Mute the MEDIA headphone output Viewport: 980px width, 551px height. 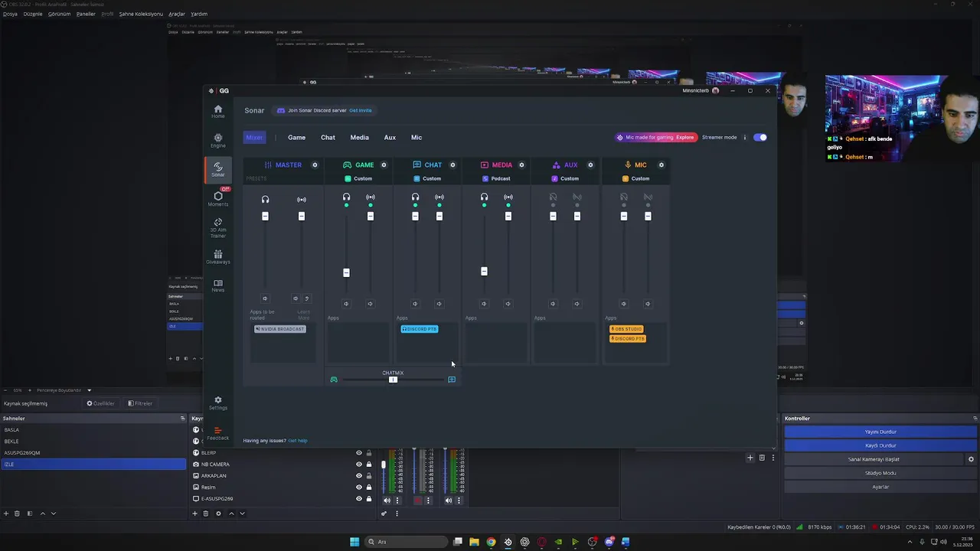[484, 304]
